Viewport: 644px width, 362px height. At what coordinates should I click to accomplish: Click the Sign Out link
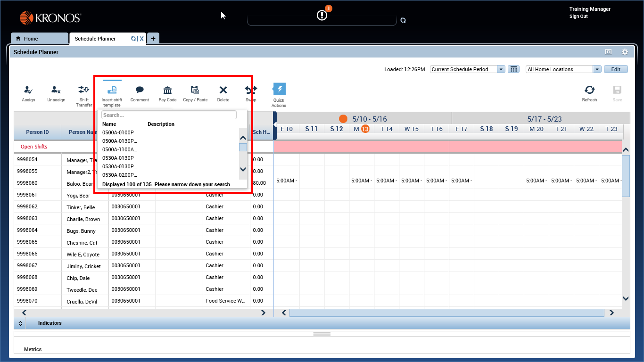click(x=578, y=16)
